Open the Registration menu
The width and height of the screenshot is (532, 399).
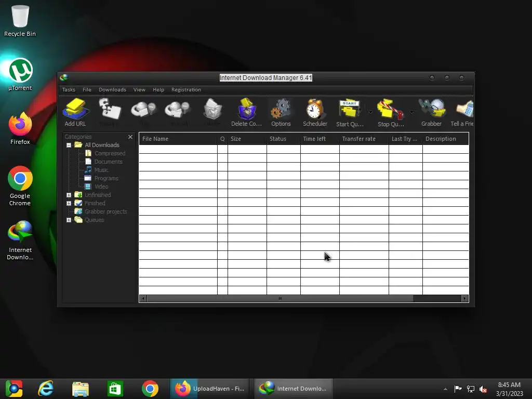tap(186, 89)
